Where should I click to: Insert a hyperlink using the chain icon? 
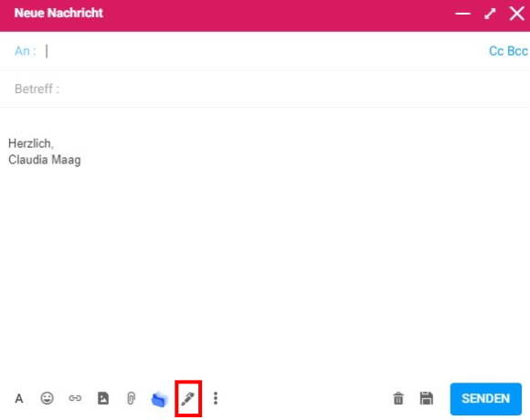pyautogui.click(x=75, y=398)
